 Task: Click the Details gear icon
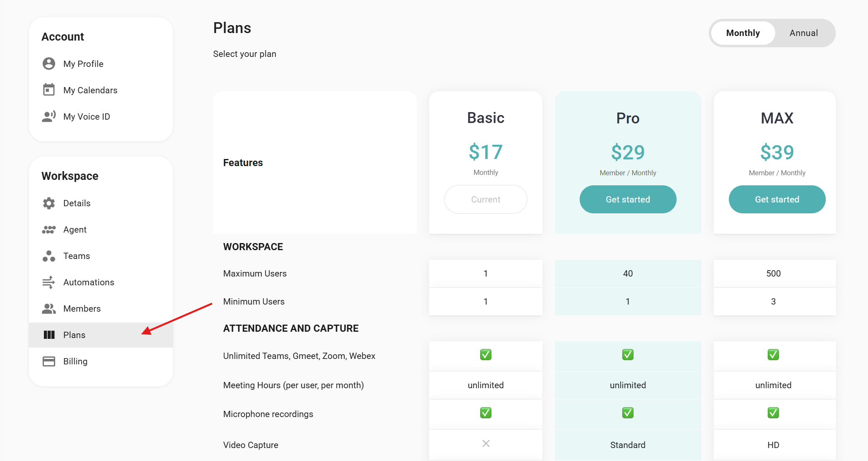coord(49,203)
